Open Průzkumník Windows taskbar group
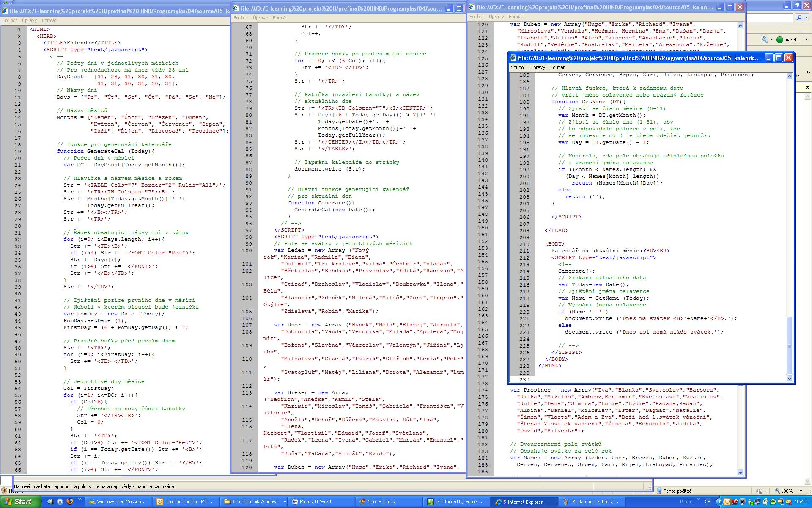This screenshot has width=812, height=508. coord(255,502)
